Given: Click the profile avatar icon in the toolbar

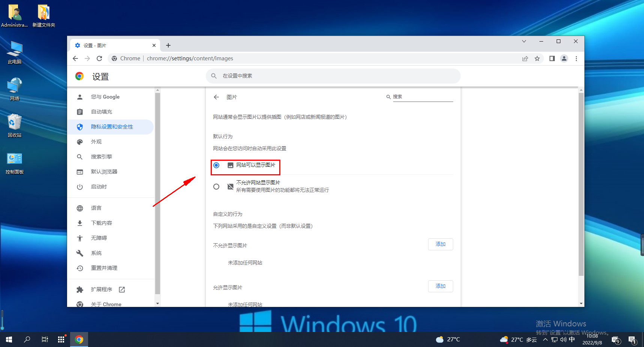Looking at the screenshot, I should pos(564,58).
